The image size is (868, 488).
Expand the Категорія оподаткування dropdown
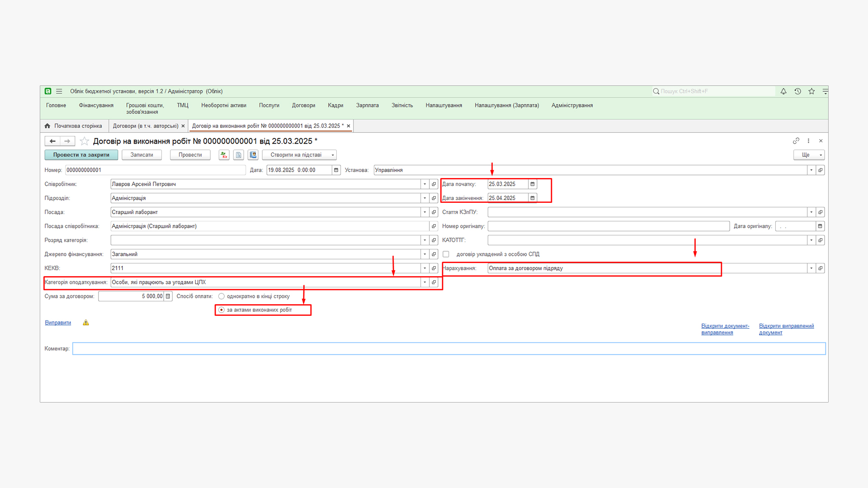click(425, 282)
